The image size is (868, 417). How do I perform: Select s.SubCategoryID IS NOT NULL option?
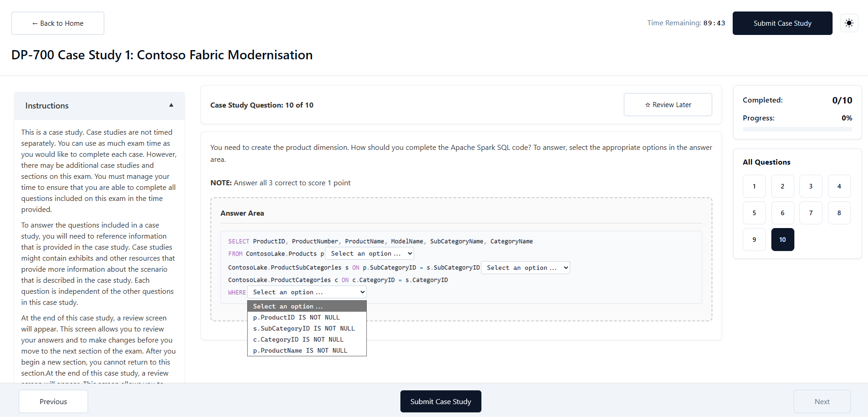click(307, 328)
